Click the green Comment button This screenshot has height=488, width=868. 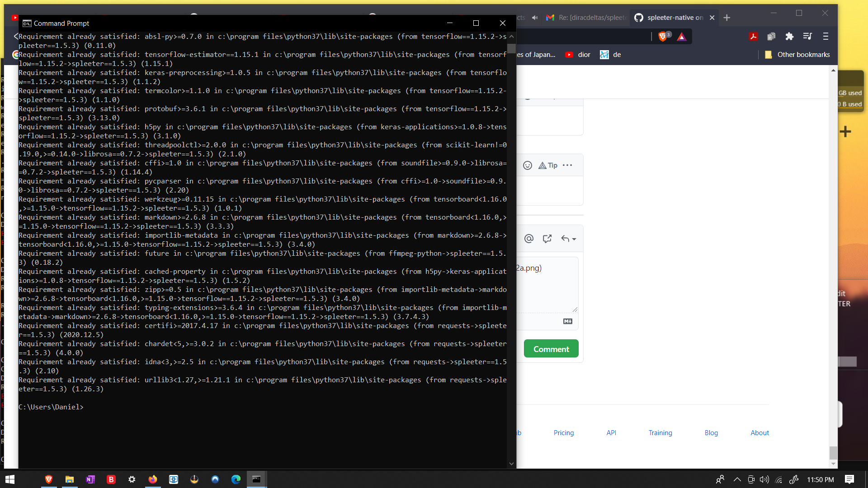(x=551, y=348)
